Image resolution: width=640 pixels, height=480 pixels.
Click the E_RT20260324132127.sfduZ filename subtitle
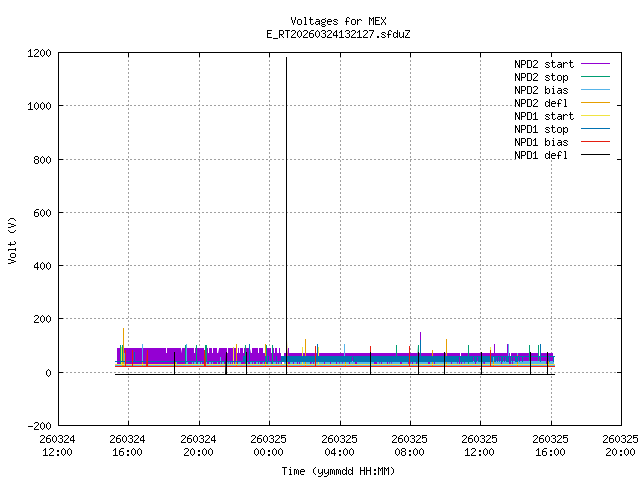click(x=338, y=34)
